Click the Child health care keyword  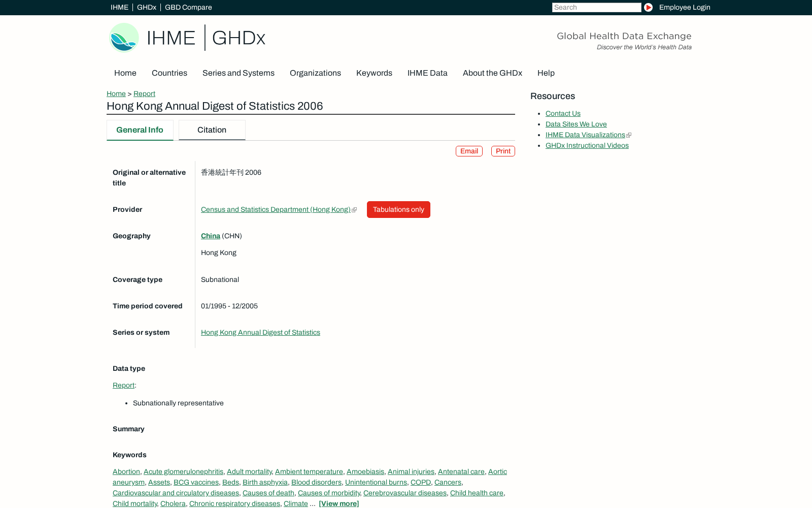point(477,493)
